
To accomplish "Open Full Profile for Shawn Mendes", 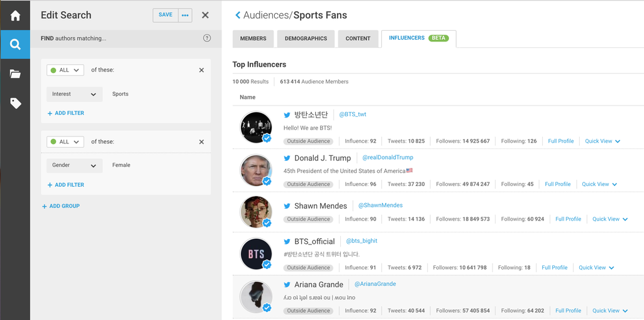I will click(568, 219).
